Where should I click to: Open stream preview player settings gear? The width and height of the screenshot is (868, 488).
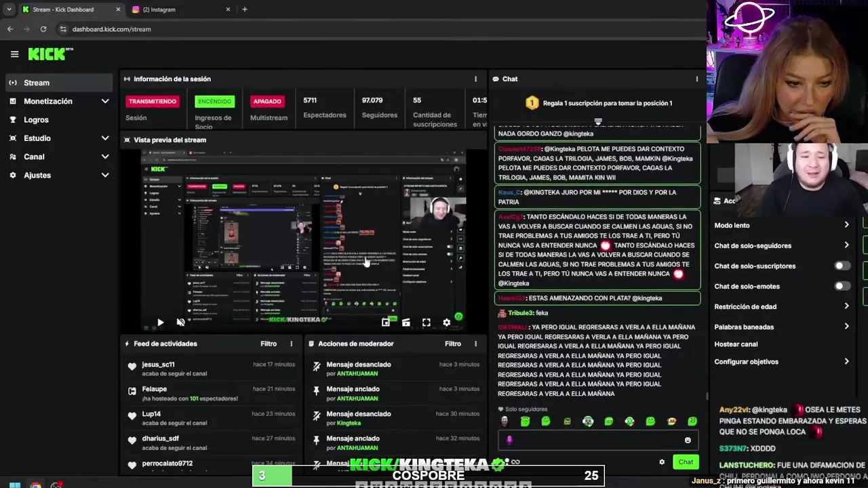[x=446, y=323]
